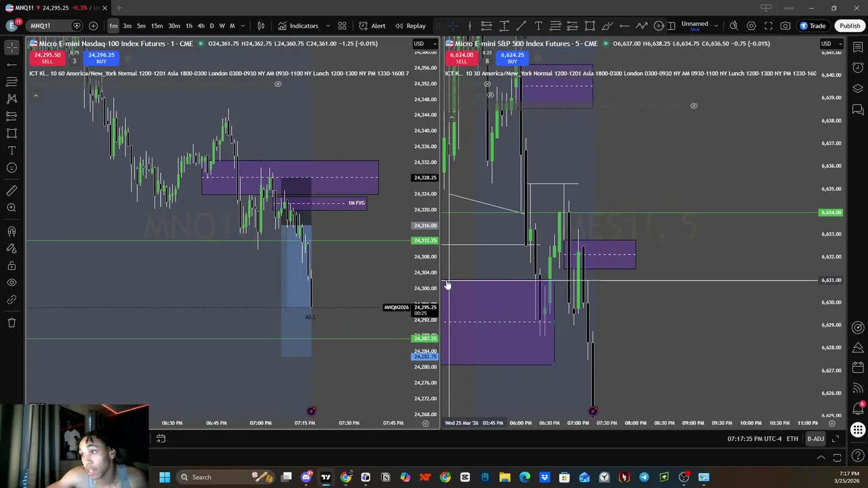868x488 pixels.
Task: Pick the brush tool in floating drawing toolbar
Action: pyautogui.click(x=607, y=26)
